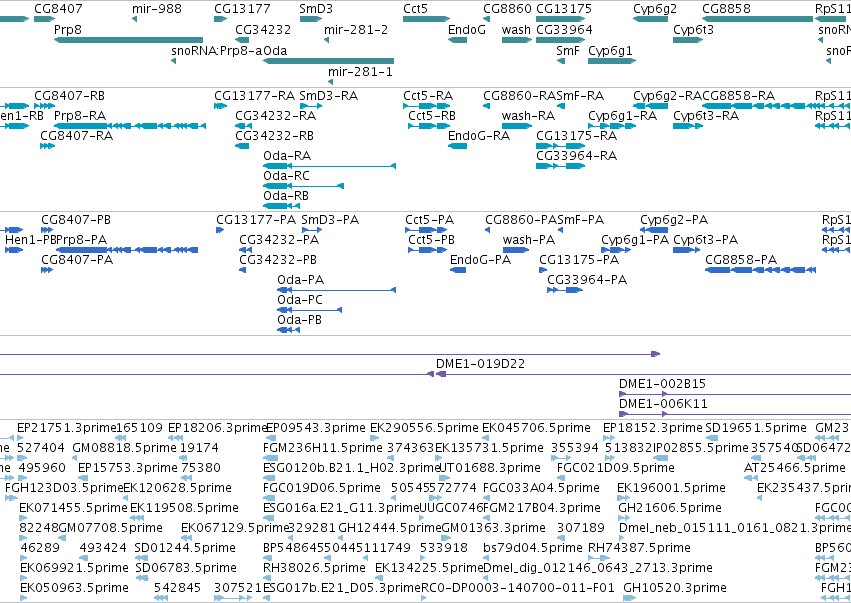
Task: Click the mir-988 gene label
Action: (157, 9)
